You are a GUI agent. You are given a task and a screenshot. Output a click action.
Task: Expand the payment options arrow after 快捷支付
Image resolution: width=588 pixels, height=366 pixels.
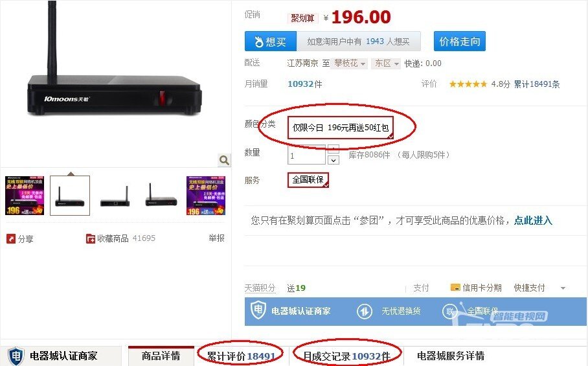click(563, 288)
